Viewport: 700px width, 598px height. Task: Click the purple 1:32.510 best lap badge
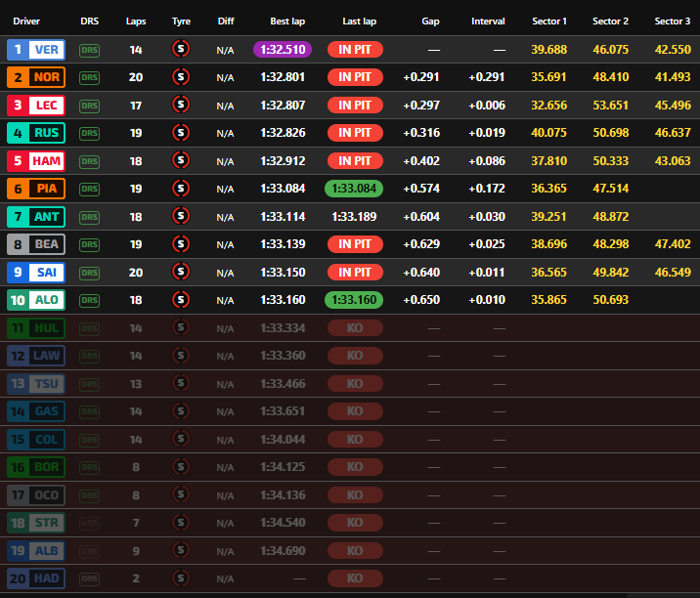coord(283,49)
